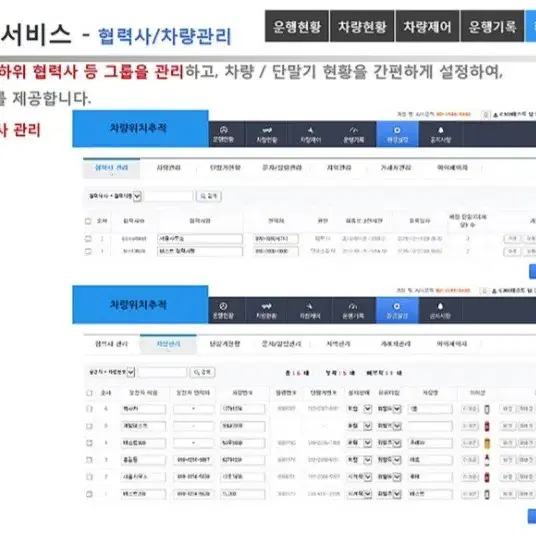
Task: Check the 홍길동 driver row checkbox
Action: click(89, 460)
